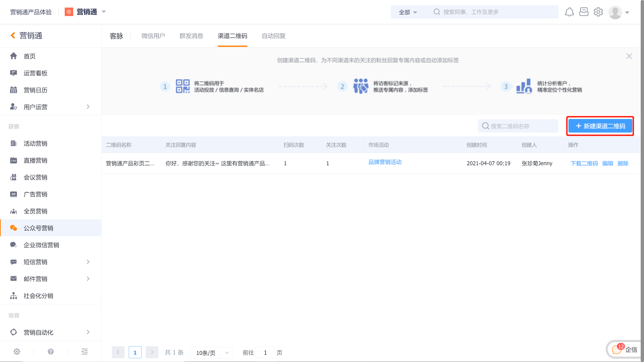Click the 用户运营 user icon

tap(13, 107)
